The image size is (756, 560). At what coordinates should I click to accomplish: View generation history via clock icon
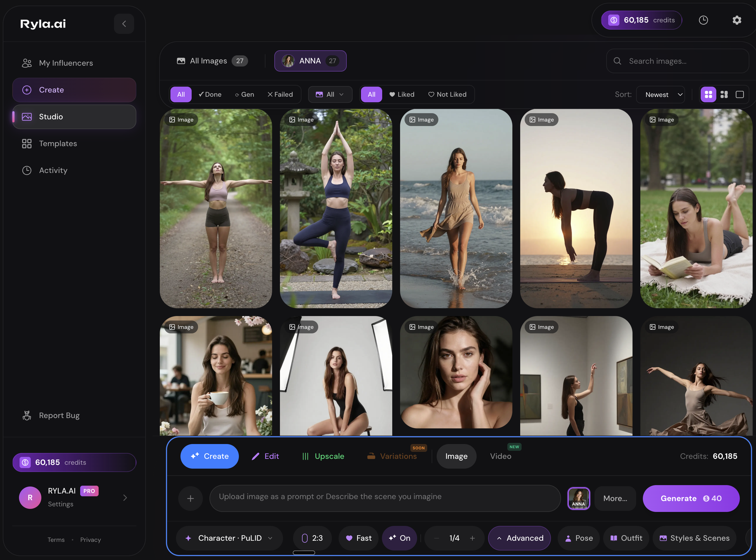pos(703,20)
